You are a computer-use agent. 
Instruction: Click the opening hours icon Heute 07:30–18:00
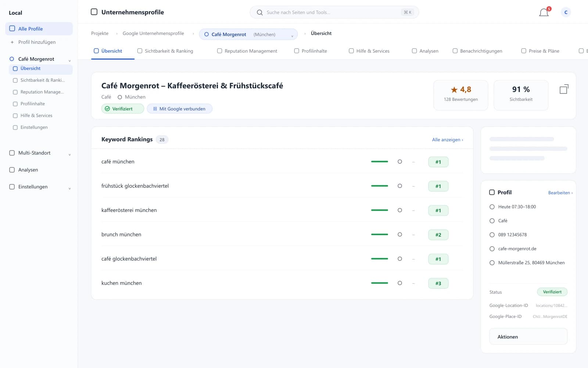pos(492,207)
